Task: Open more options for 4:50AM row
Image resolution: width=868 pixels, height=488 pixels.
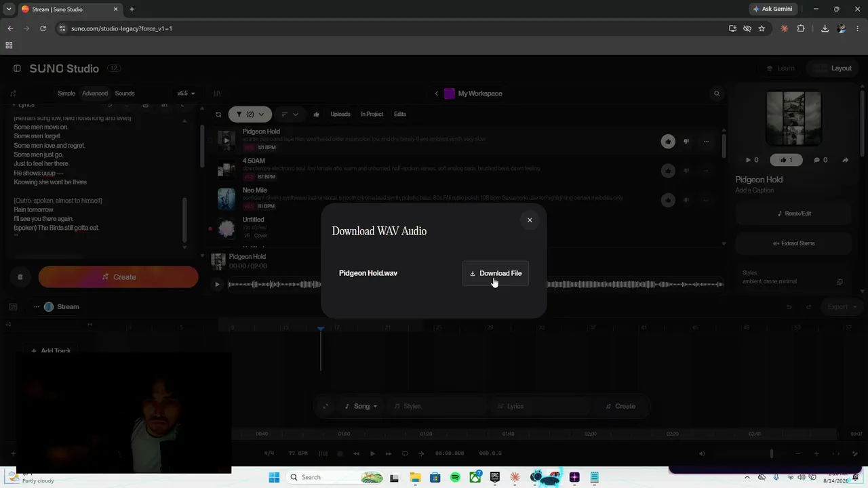Action: (x=706, y=171)
